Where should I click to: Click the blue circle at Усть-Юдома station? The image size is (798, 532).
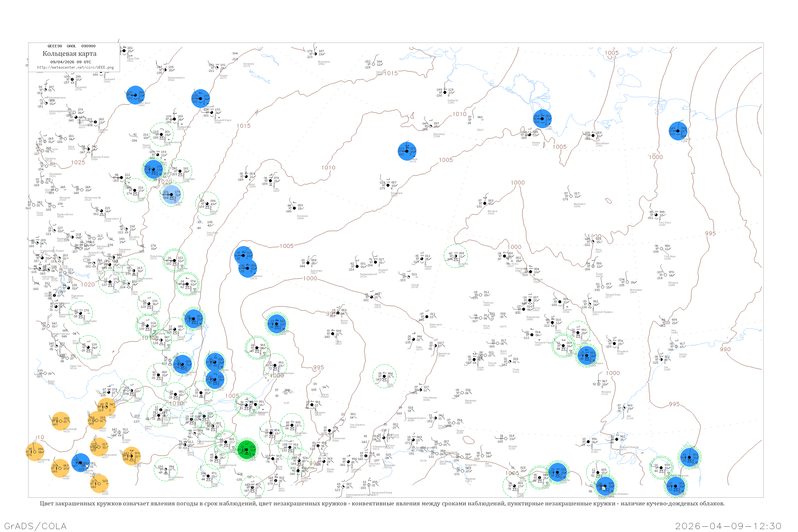[587, 355]
